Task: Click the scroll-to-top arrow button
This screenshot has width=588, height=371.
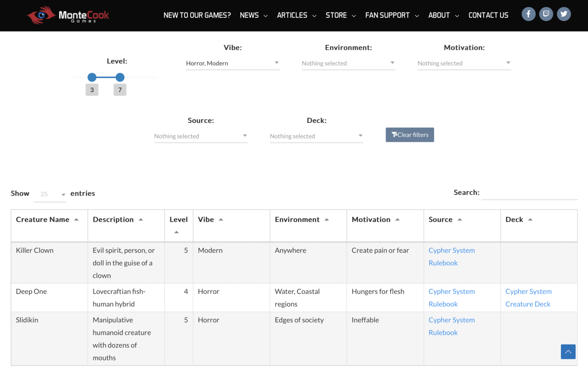Action: [x=568, y=352]
